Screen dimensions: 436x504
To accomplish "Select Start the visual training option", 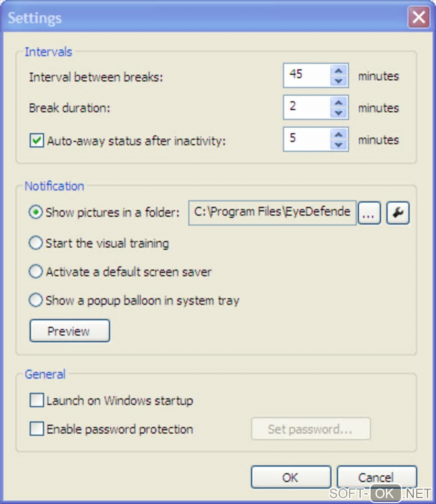I will tap(36, 243).
